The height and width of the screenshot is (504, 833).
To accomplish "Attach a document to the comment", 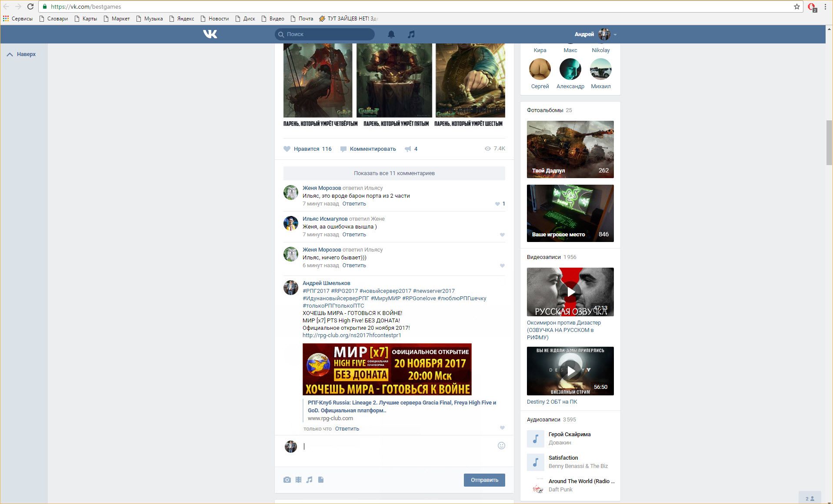I will pos(321,480).
